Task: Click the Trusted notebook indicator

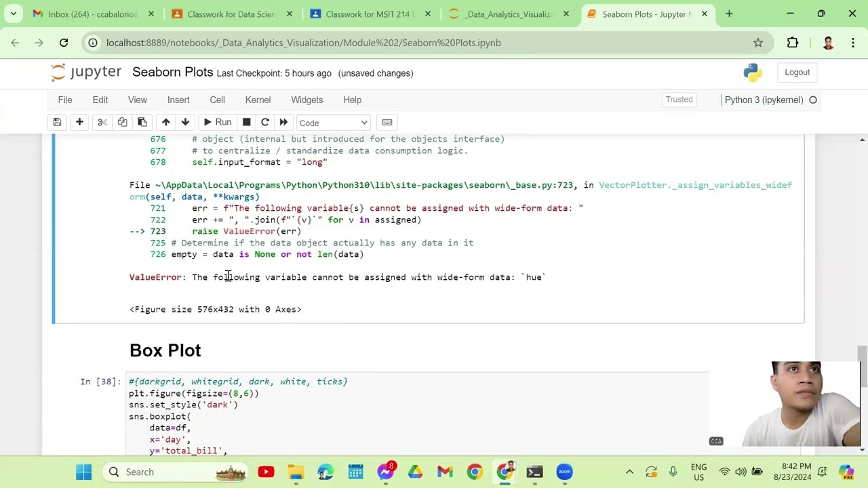Action: [x=679, y=100]
